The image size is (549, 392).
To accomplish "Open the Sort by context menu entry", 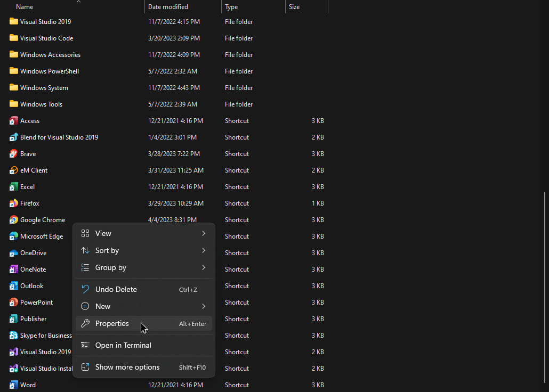I will pyautogui.click(x=143, y=251).
